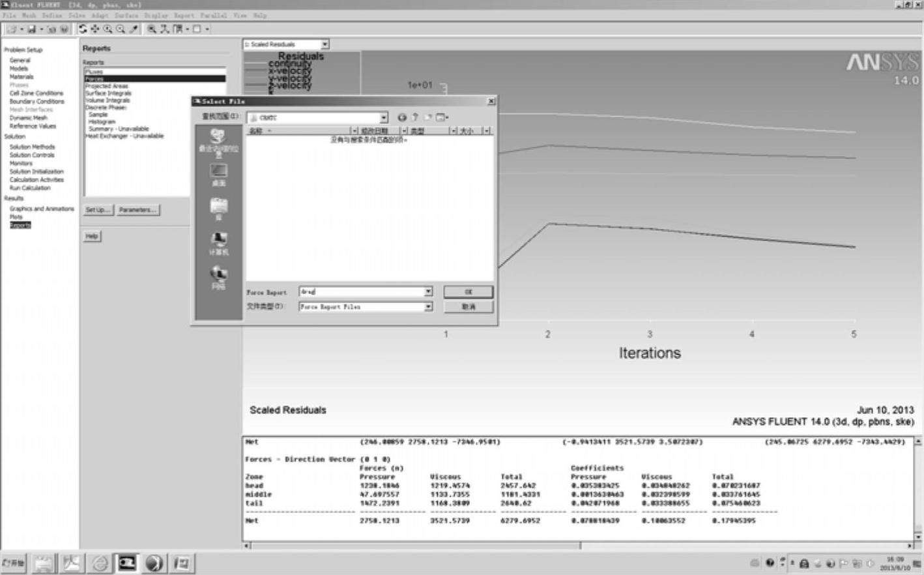
Task: Select Boundary Conditions in navigation tree
Action: (x=36, y=102)
